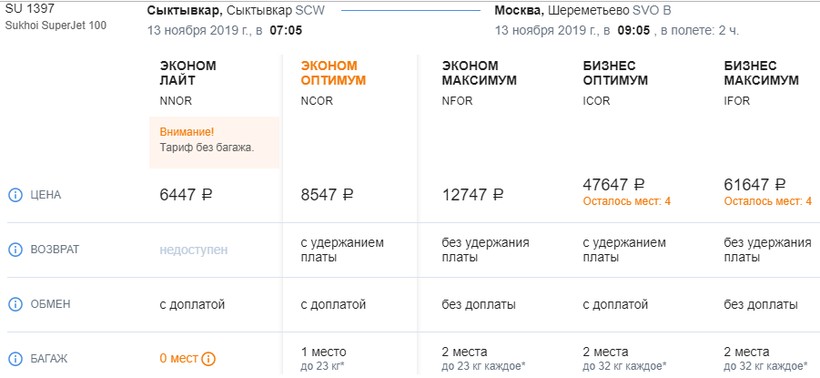The height and width of the screenshot is (378, 820).
Task: Select the БИЗНЕС МАКСИМУМ fare header
Action: point(761,73)
